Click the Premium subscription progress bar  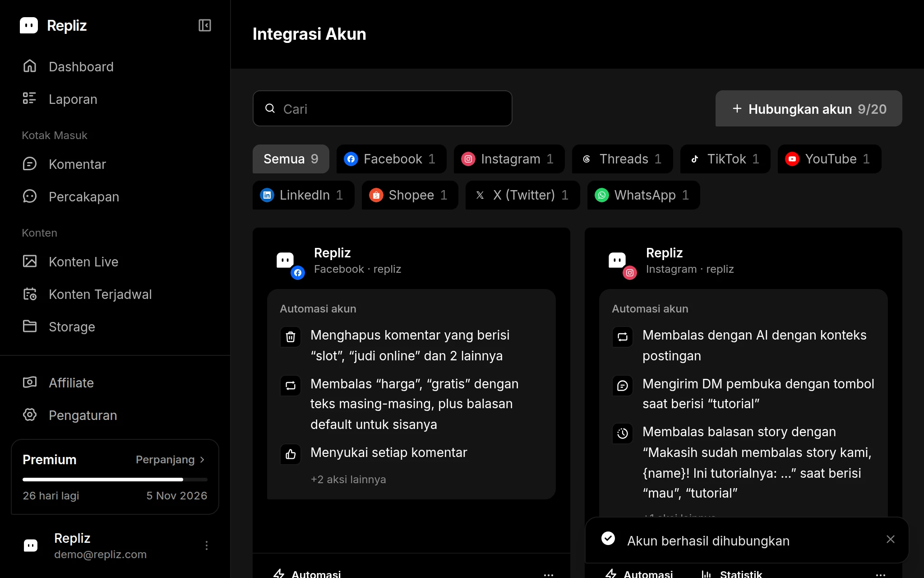click(x=115, y=479)
